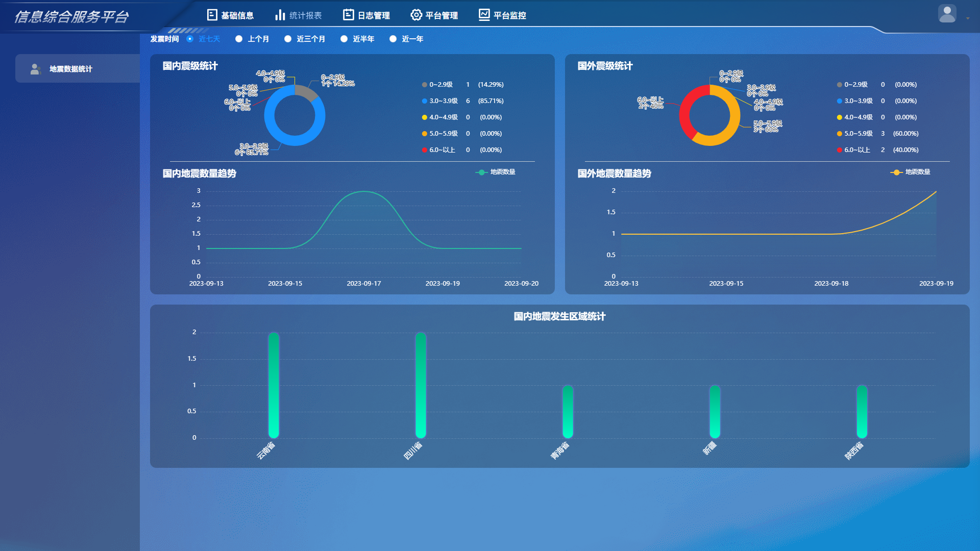Viewport: 980px width, 551px height.
Task: Toggle green 地震数量 legend in domestic trend
Action: [x=481, y=172]
